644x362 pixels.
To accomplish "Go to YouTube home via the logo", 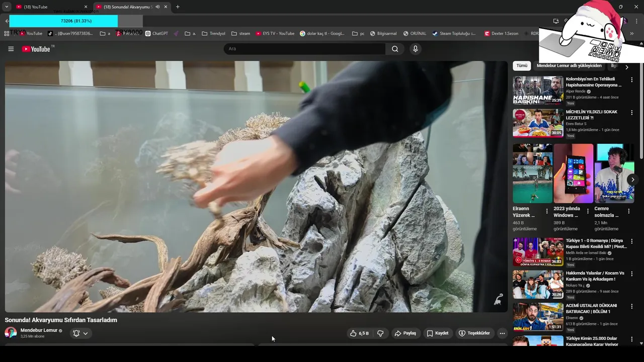I will click(36, 49).
